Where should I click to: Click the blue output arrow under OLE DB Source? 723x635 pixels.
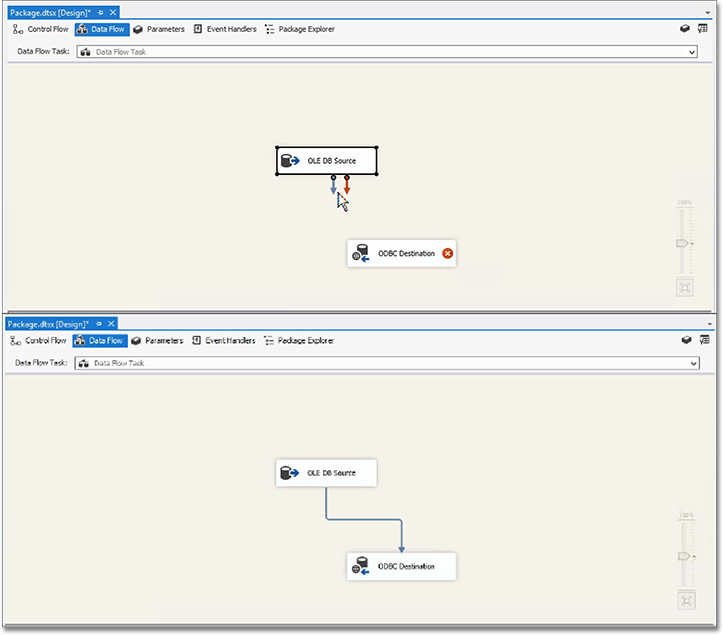coord(333,186)
